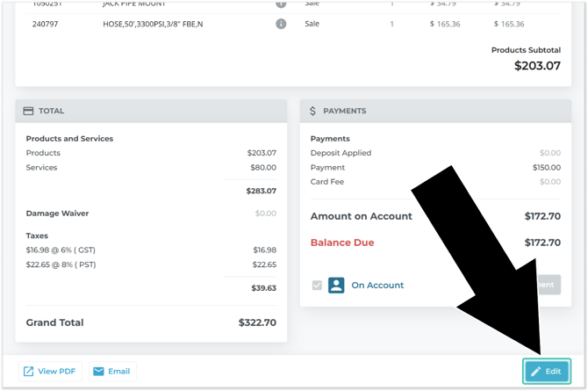The image size is (588, 391).
Task: Select item number 240797 in the product row
Action: [x=45, y=24]
